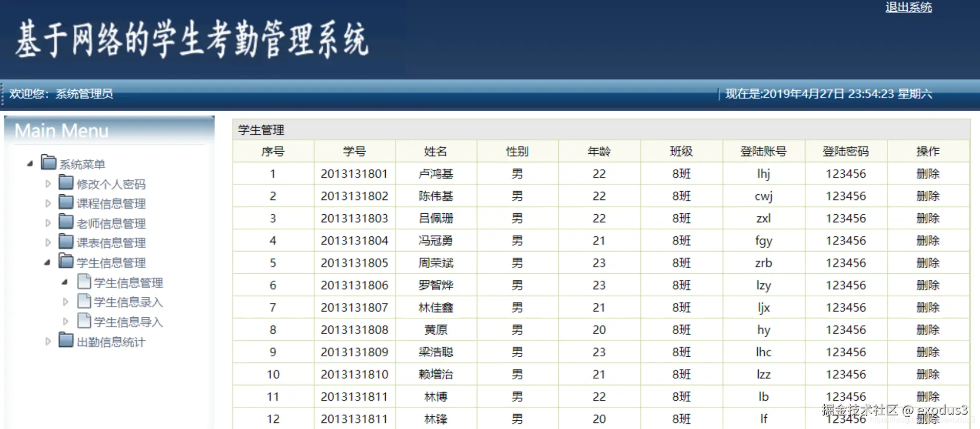Expand the 学生信息录入 arrow
Screen dimensions: 980x429
coord(66,302)
